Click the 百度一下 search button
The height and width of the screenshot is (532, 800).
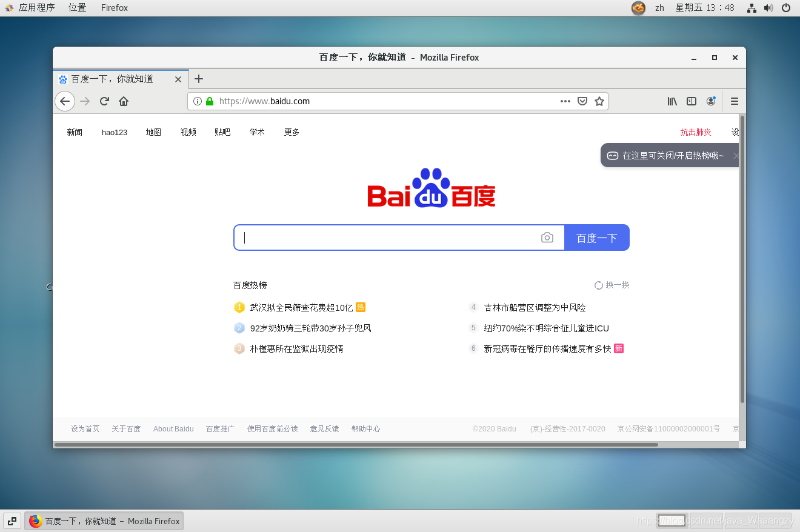597,238
